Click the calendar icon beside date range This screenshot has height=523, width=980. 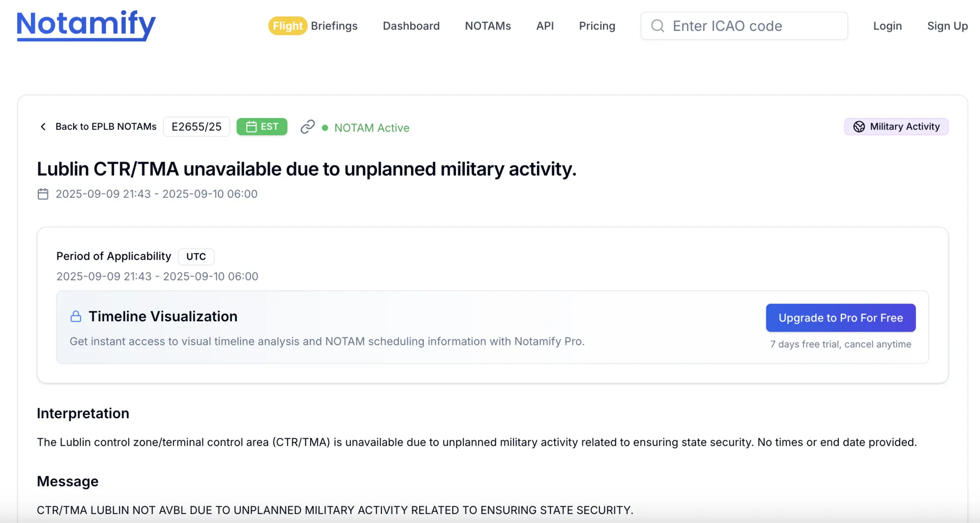43,194
